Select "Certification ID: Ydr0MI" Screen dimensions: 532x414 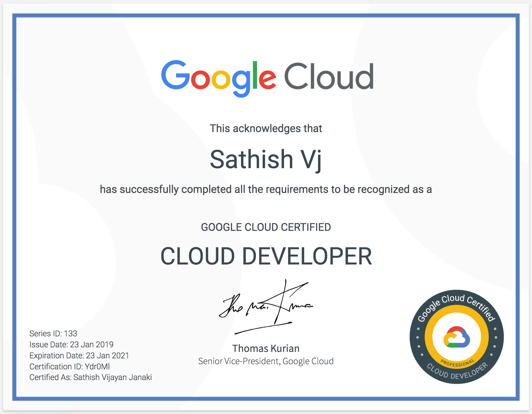click(x=69, y=366)
